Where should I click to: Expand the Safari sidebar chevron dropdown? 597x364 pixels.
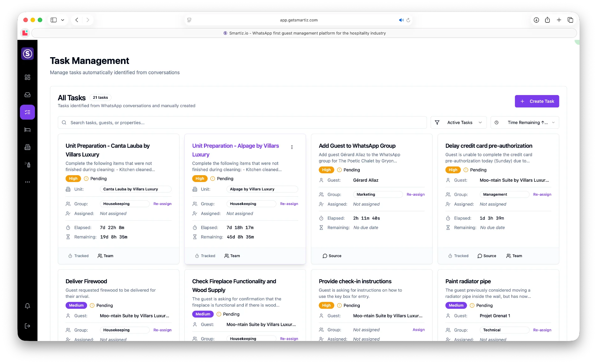(62, 20)
